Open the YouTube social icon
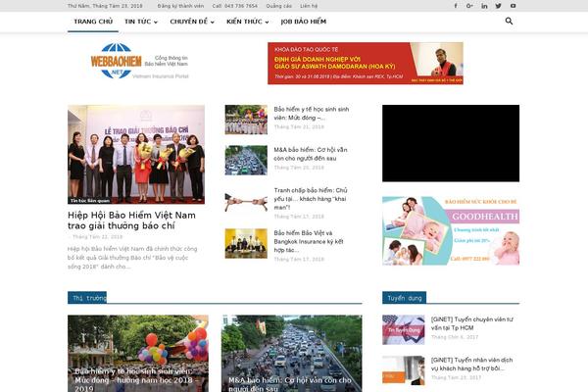The image size is (588, 392). (x=512, y=5)
